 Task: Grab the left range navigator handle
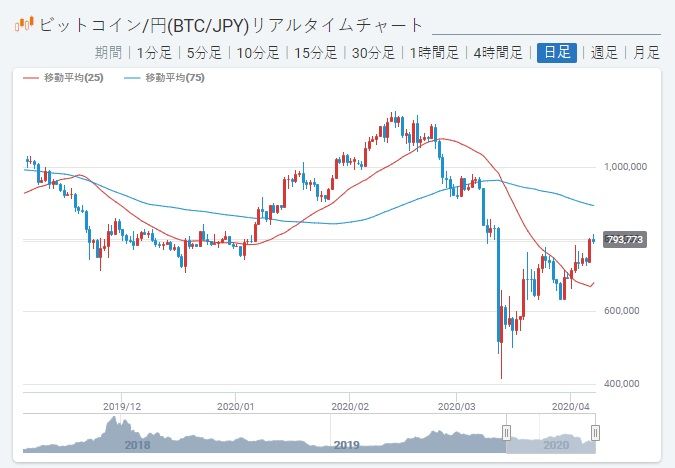point(506,432)
